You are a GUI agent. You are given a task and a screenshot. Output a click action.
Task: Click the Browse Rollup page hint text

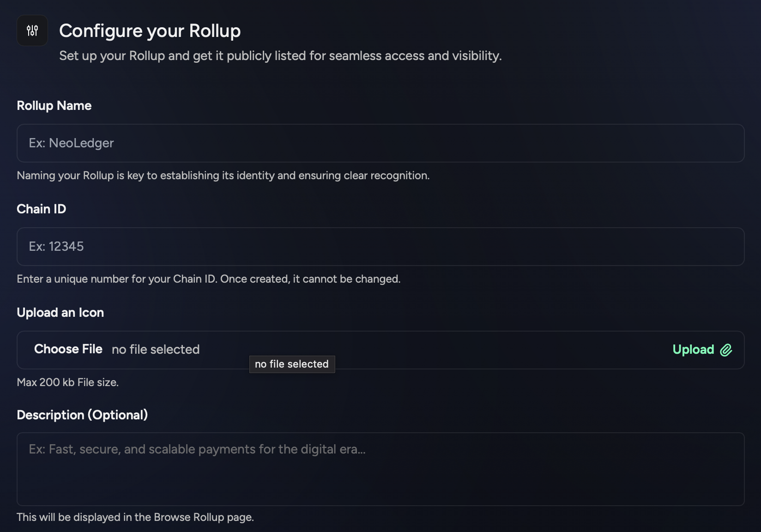point(135,517)
